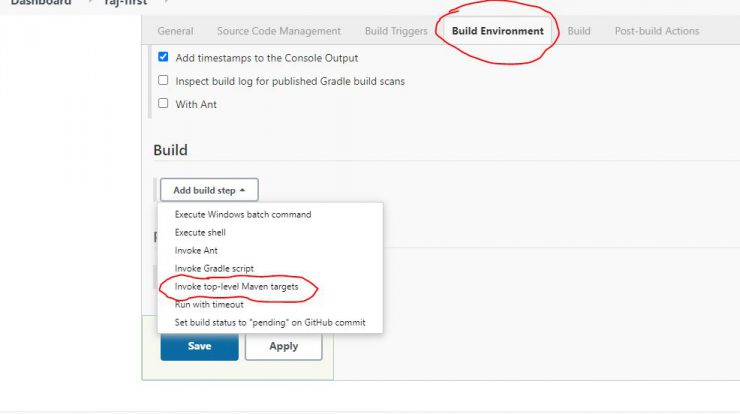The height and width of the screenshot is (414, 740).
Task: Select the Build Environment tab
Action: (497, 31)
